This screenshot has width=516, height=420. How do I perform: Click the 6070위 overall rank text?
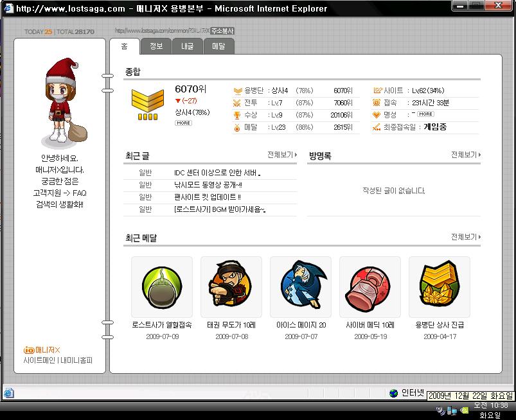[x=191, y=89]
